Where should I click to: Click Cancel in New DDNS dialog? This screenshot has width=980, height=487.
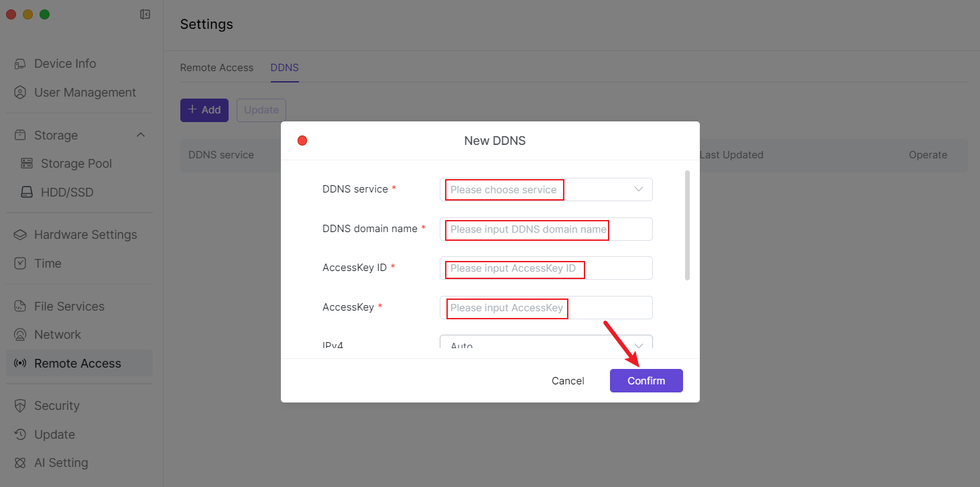(568, 381)
